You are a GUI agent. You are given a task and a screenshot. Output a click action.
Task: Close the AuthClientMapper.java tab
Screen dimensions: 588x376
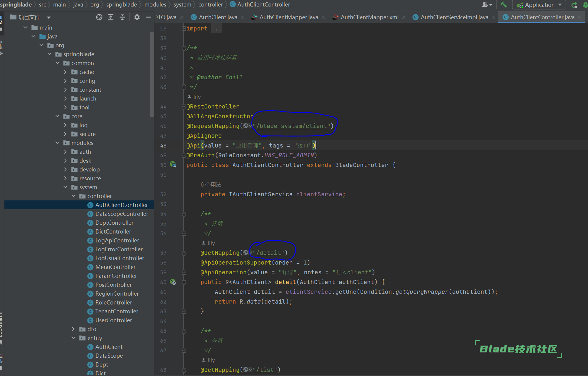click(323, 17)
